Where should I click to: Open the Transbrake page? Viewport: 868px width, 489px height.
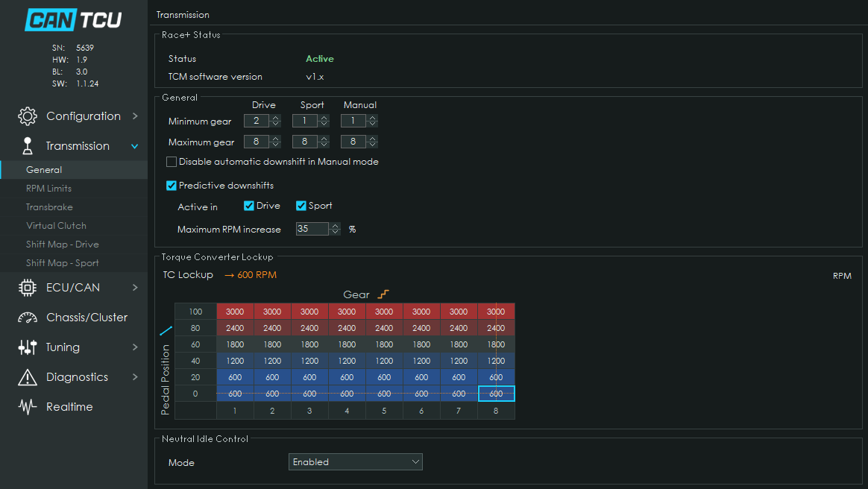[x=74, y=207]
